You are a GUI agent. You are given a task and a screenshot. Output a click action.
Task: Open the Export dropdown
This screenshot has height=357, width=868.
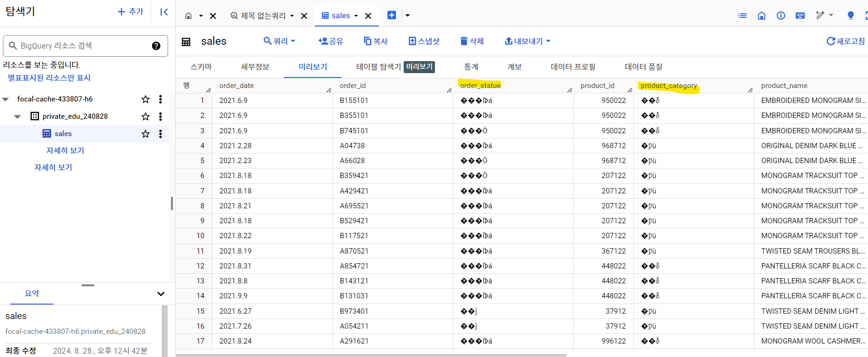(x=527, y=41)
